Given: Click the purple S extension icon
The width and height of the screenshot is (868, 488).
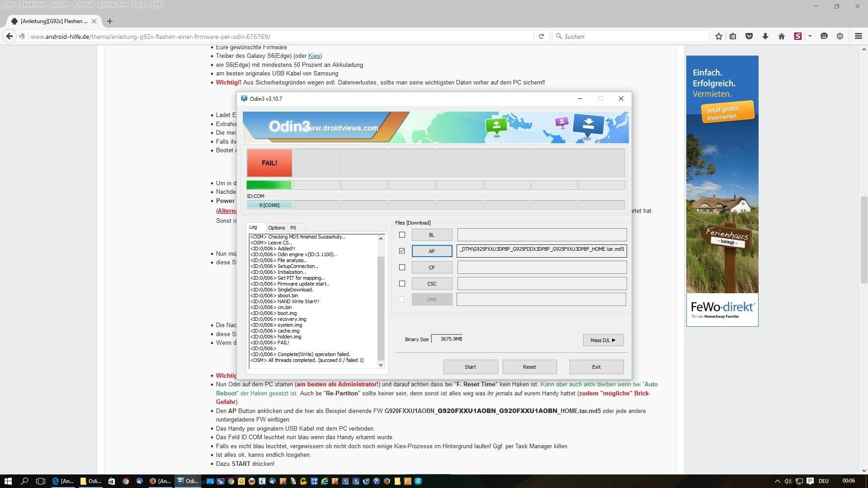Looking at the screenshot, I should coord(798,36).
